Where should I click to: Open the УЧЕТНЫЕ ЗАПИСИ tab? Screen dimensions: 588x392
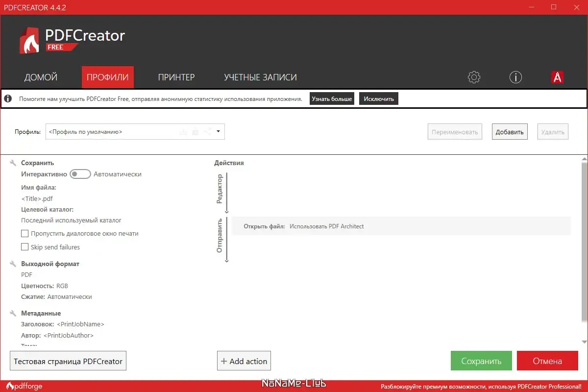coord(260,77)
